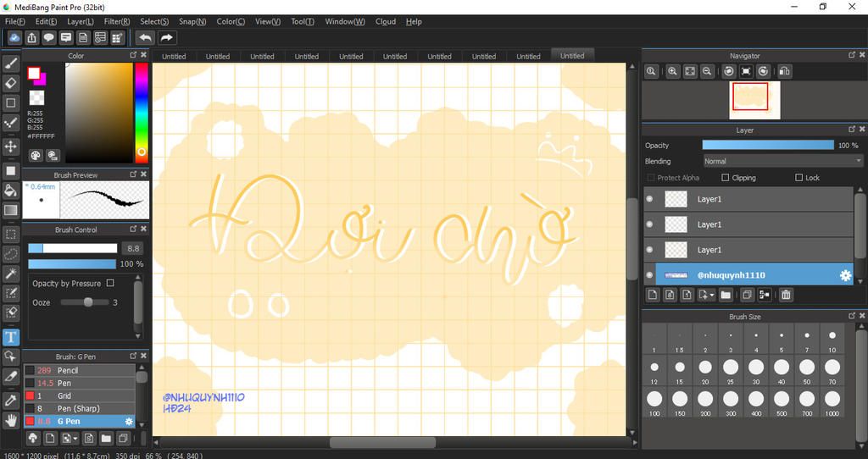This screenshot has width=868, height=459.
Task: Open add-layer dropdown arrow in Layer panel
Action: point(712,296)
